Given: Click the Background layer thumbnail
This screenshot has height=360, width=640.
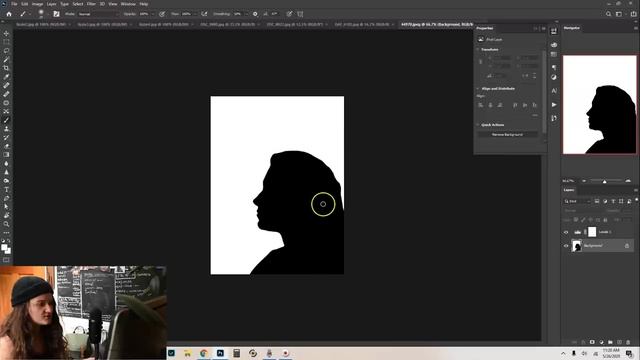Looking at the screenshot, I should pyautogui.click(x=577, y=246).
